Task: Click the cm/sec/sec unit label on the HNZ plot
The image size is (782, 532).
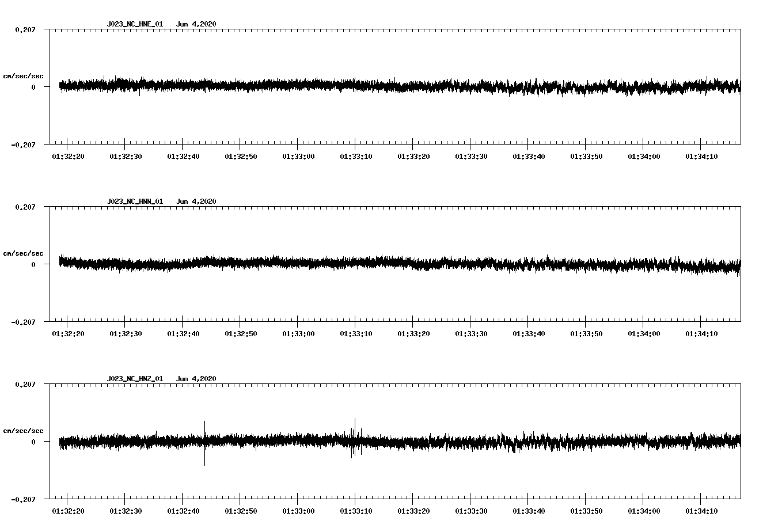Action: tap(23, 431)
